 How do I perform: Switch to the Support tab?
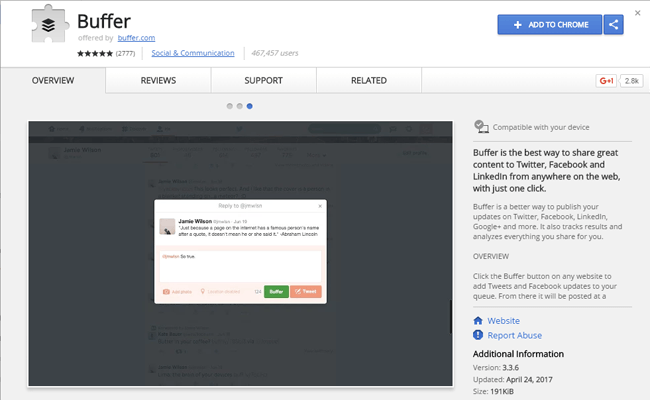(x=264, y=80)
